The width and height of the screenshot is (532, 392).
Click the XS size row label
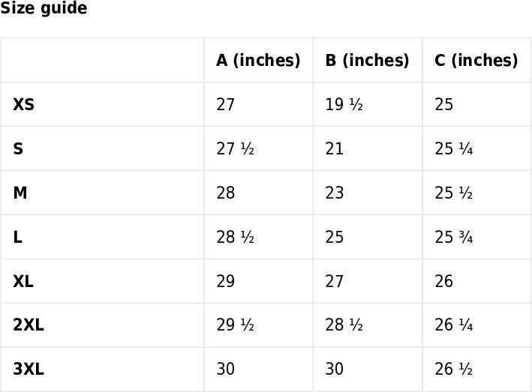(24, 104)
